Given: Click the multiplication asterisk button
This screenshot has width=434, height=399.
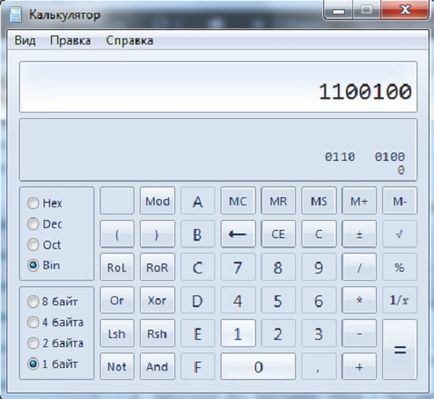Looking at the screenshot, I should pyautogui.click(x=359, y=300).
